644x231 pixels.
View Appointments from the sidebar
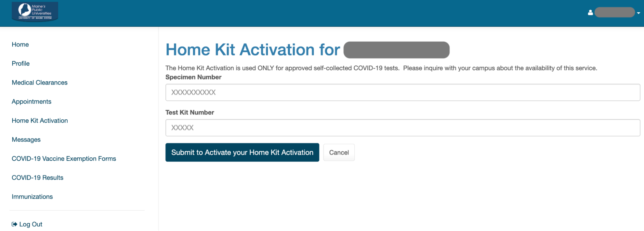pos(32,102)
